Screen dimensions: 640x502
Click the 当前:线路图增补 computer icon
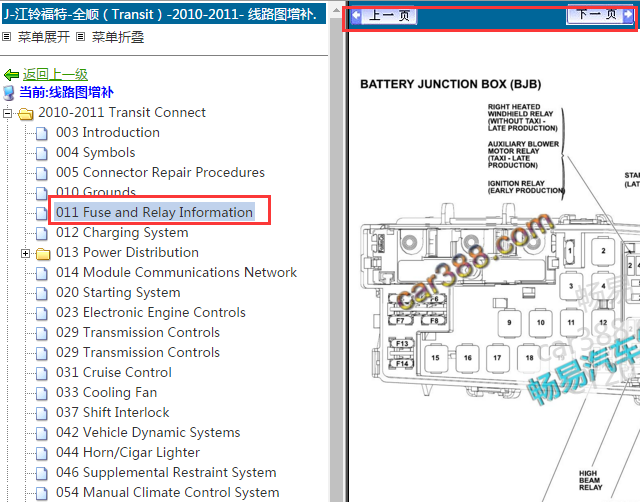[x=9, y=93]
